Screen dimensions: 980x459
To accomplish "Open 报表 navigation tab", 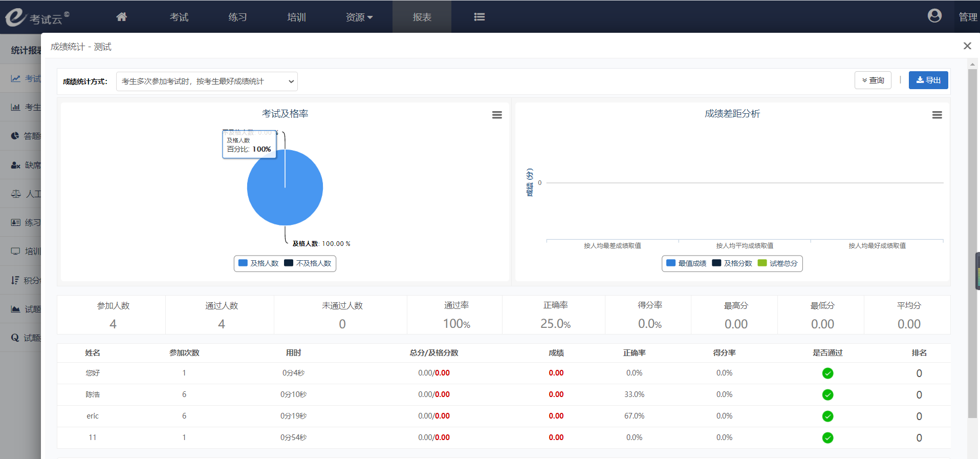I will 422,17.
